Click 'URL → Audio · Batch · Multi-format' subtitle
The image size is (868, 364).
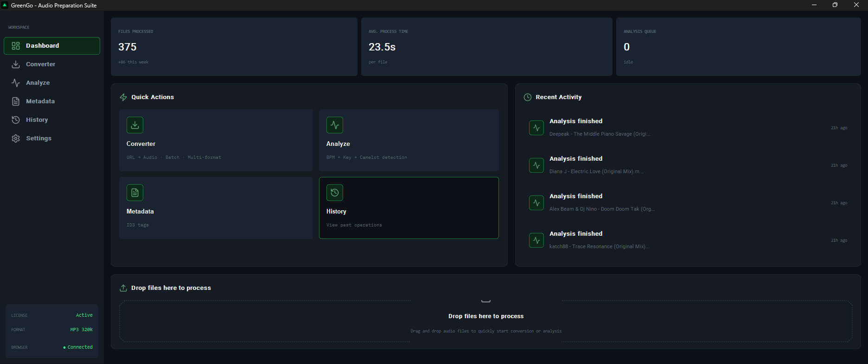[174, 157]
